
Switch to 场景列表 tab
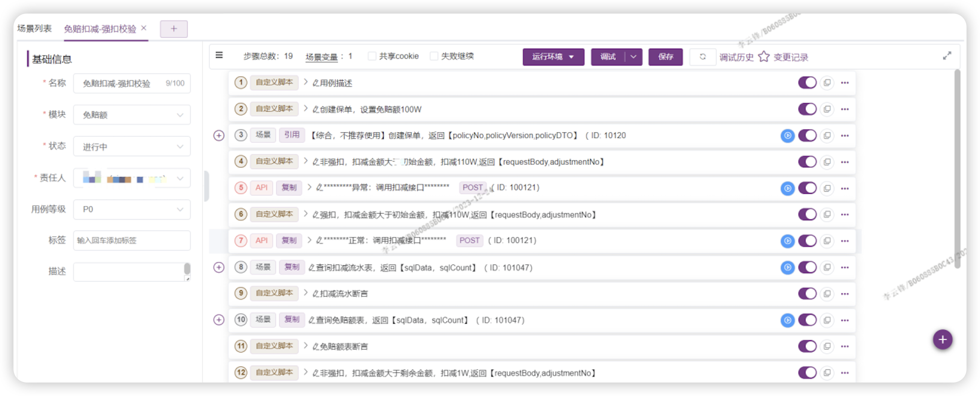coord(34,28)
